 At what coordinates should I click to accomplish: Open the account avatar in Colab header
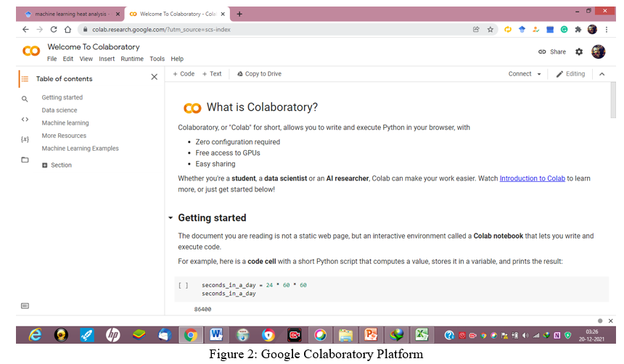pos(598,51)
